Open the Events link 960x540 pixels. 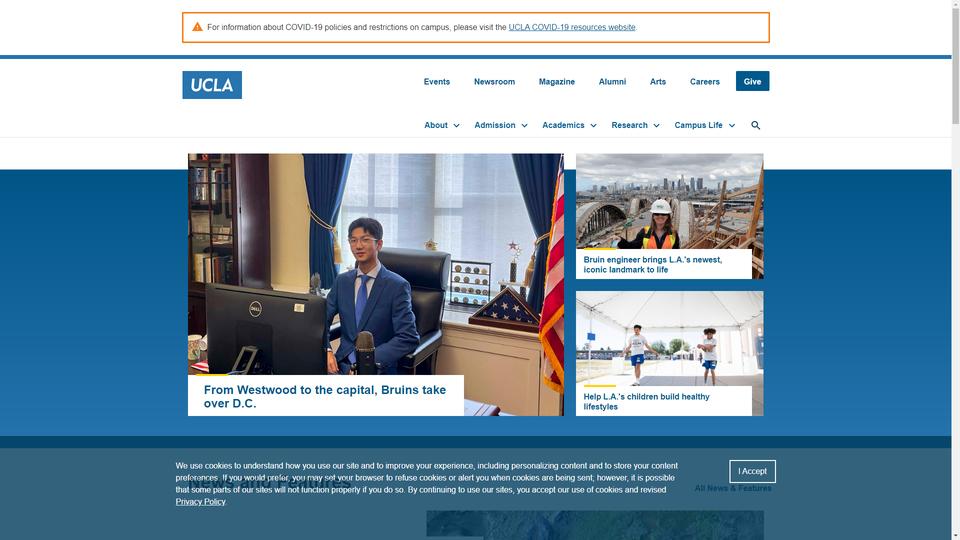point(437,81)
